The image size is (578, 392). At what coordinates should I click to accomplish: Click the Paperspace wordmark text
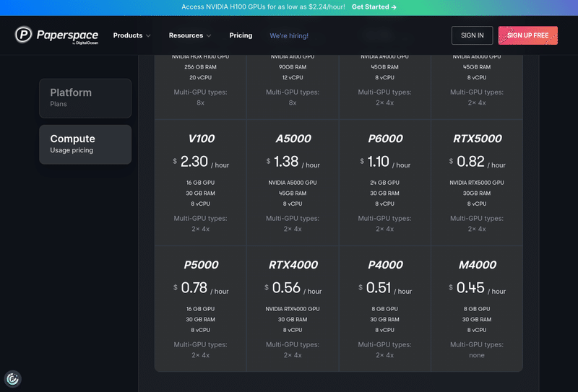tap(67, 35)
